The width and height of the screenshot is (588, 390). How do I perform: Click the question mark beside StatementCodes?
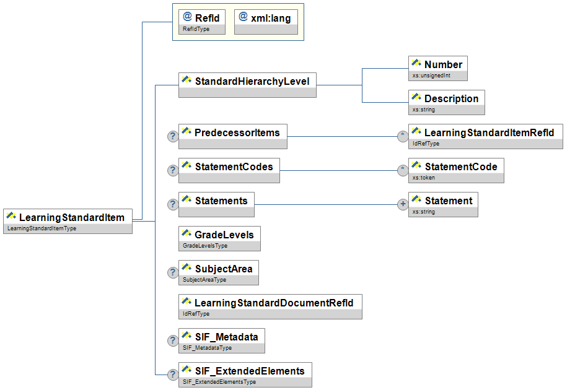[x=173, y=171]
